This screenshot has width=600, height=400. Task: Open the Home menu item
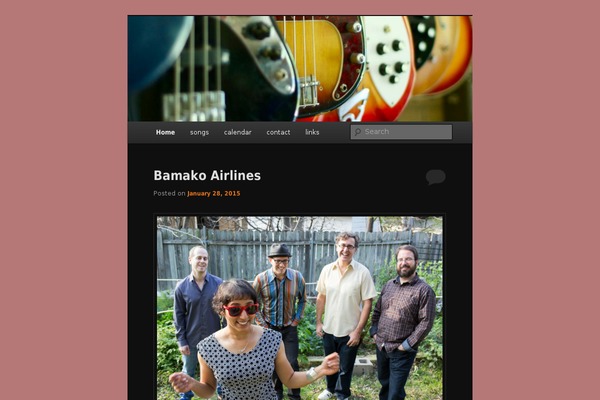(165, 132)
